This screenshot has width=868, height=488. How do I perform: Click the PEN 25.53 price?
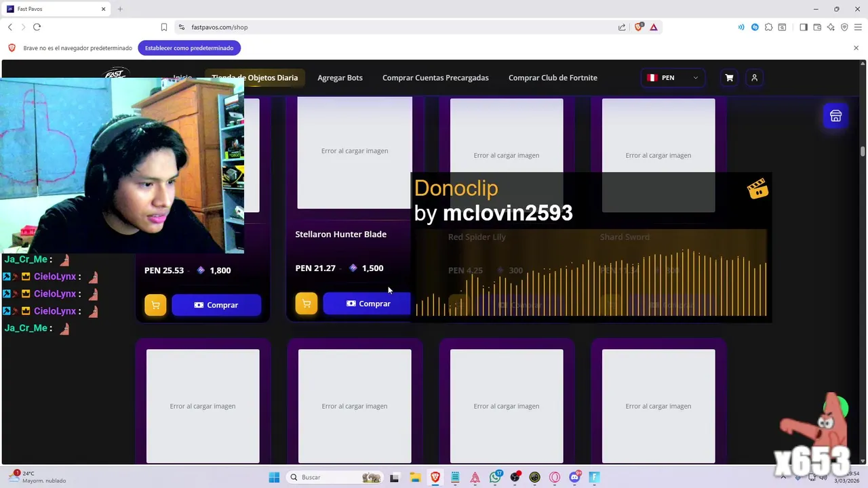pos(164,270)
